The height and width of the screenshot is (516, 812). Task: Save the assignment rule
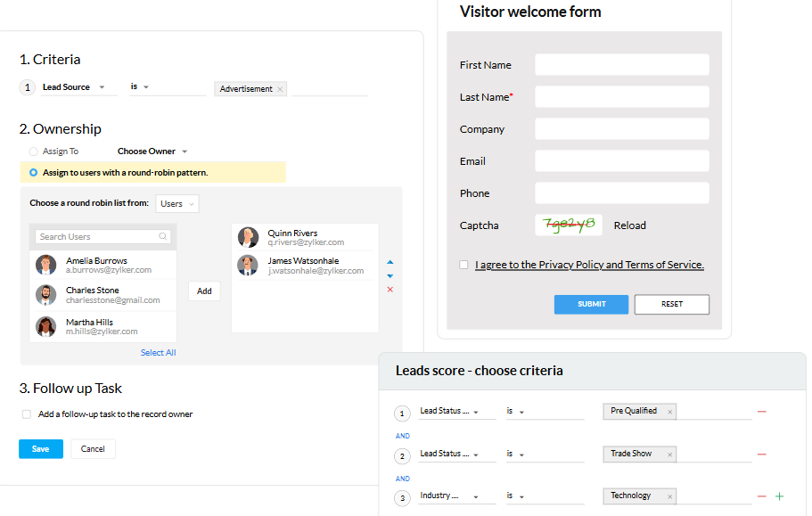[41, 449]
